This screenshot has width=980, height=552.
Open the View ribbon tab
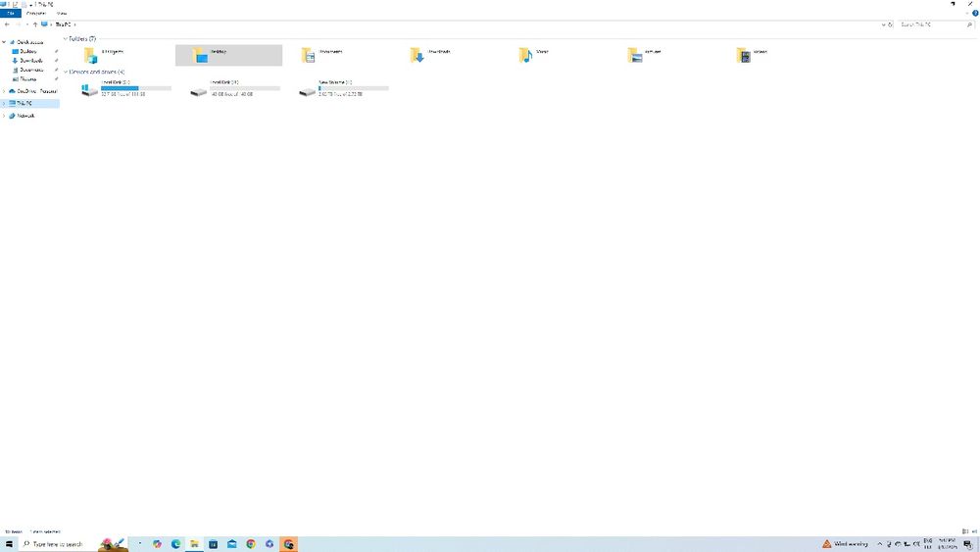click(62, 13)
